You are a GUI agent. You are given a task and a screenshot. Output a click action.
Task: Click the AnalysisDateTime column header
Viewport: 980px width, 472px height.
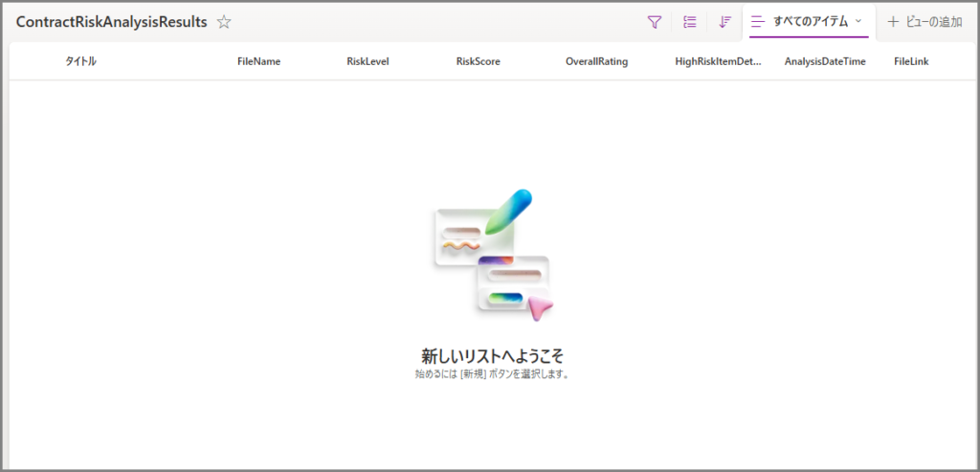pyautogui.click(x=825, y=62)
